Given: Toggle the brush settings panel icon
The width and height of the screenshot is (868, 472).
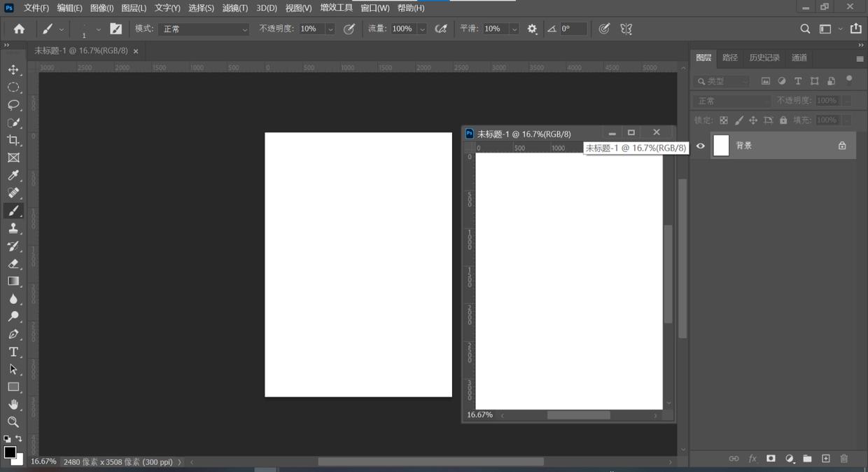Looking at the screenshot, I should (x=116, y=29).
